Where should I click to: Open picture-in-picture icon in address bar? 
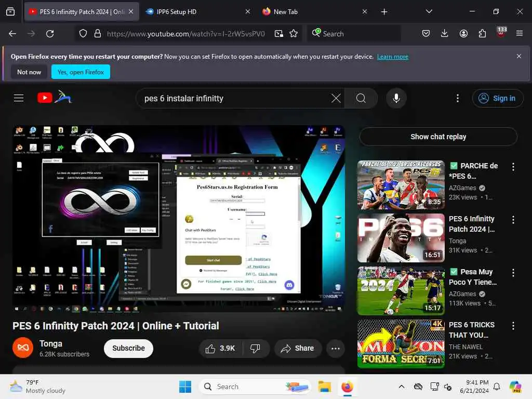click(x=279, y=34)
